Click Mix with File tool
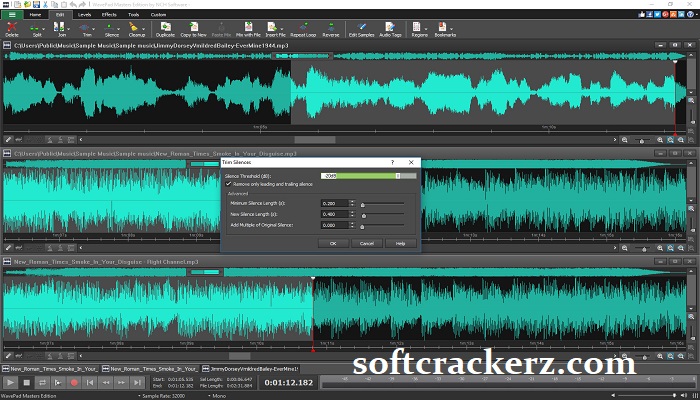The width and height of the screenshot is (700, 400). pos(248,29)
